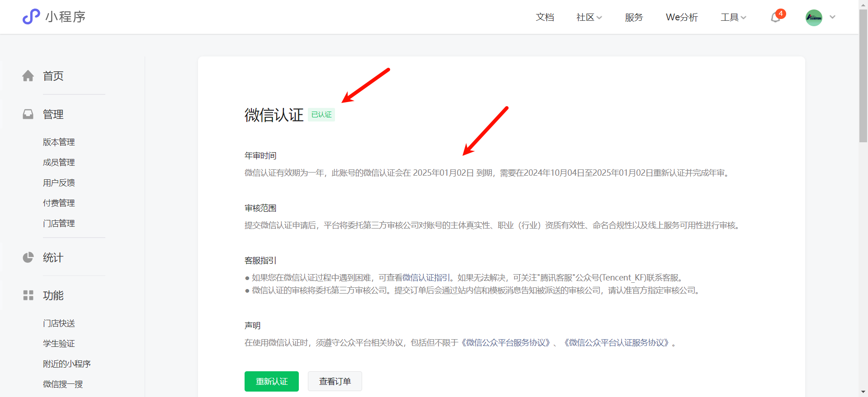The height and width of the screenshot is (397, 868).
Task: Go to 首页 in the sidebar
Action: coord(53,76)
